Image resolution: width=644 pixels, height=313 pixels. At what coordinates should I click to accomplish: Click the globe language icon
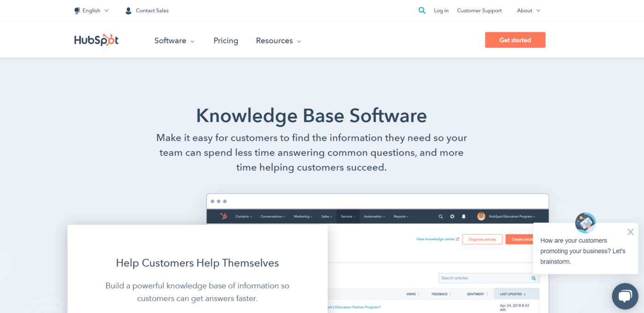click(x=77, y=11)
